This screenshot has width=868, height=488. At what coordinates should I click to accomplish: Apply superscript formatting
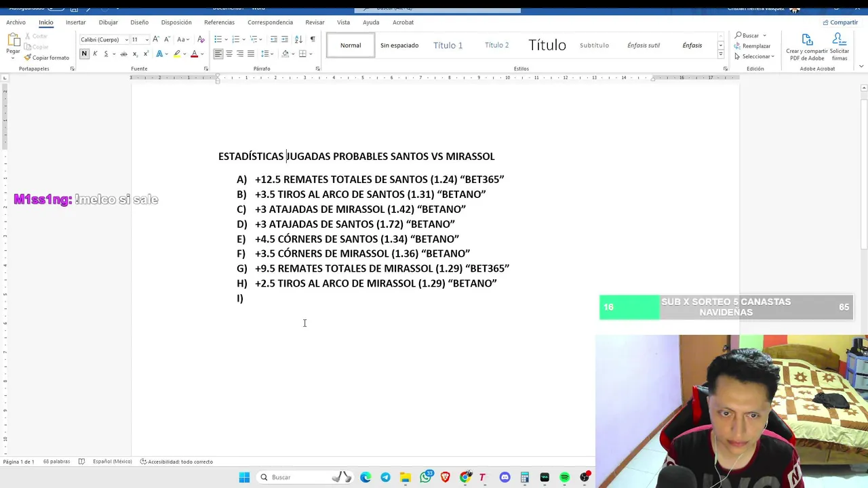[145, 54]
